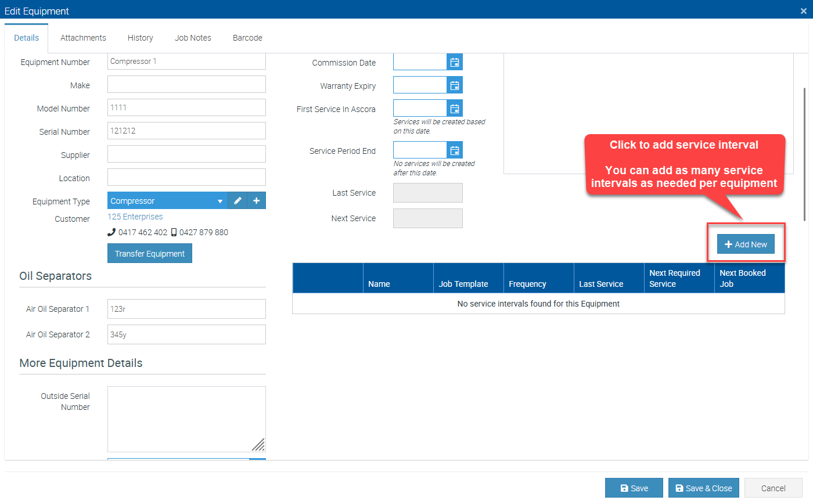Edit the Equipment Type with pencil icon
The width and height of the screenshot is (813, 504).
click(x=238, y=201)
